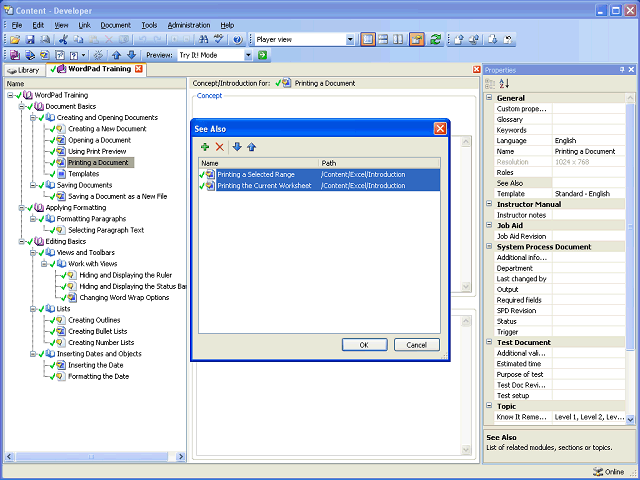640x480 pixels.
Task: Click the Cut scissors icon in toolbar
Action: click(x=63, y=40)
